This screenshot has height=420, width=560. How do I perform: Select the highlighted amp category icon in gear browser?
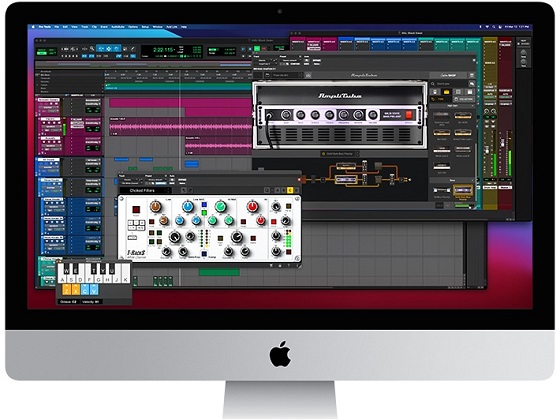click(x=446, y=92)
